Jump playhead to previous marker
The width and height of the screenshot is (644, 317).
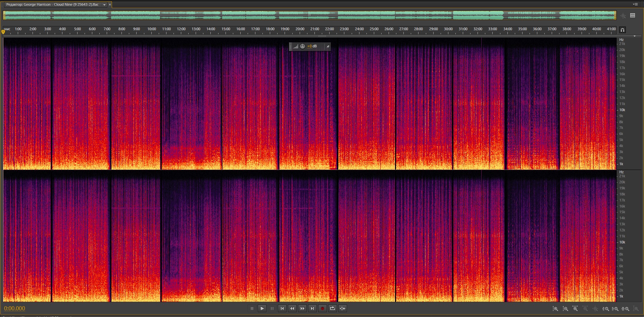[282, 308]
